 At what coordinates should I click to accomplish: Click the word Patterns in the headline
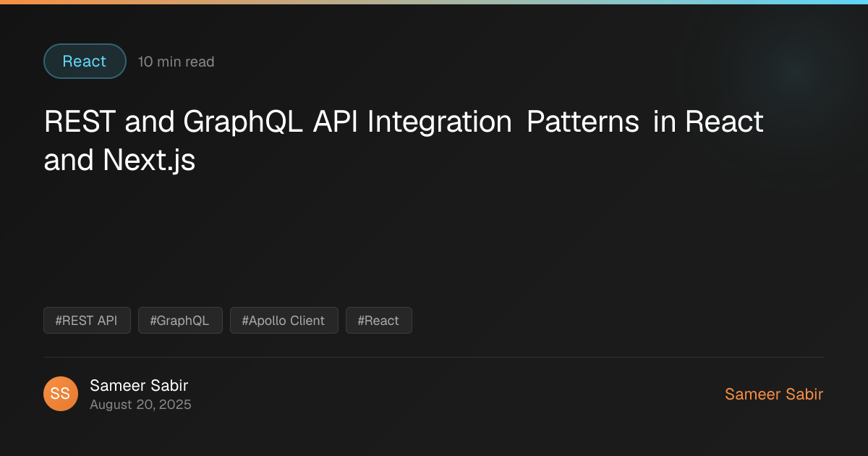tap(583, 122)
